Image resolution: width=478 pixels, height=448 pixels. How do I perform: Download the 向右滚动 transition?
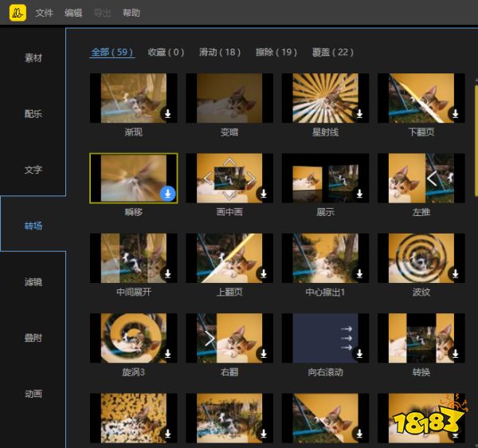coord(359,353)
